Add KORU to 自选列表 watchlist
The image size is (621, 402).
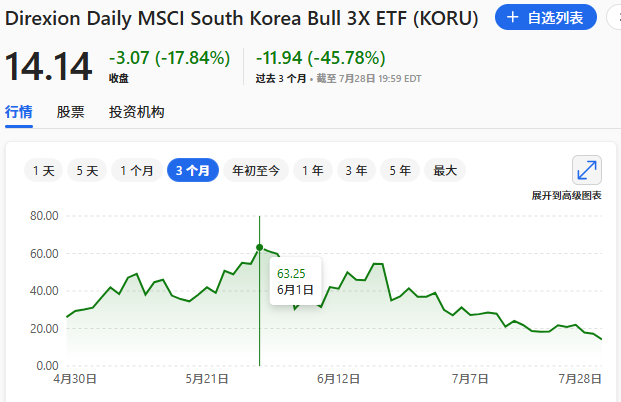pos(545,17)
